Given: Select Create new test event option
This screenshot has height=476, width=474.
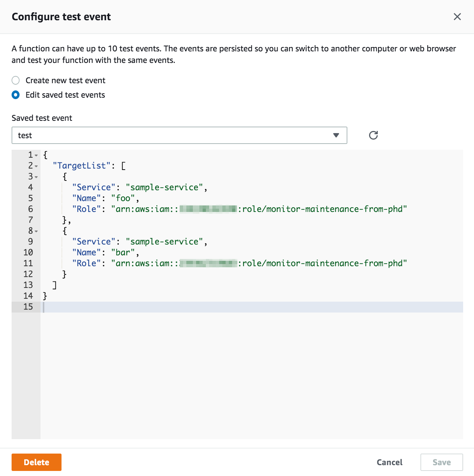Looking at the screenshot, I should [x=16, y=80].
